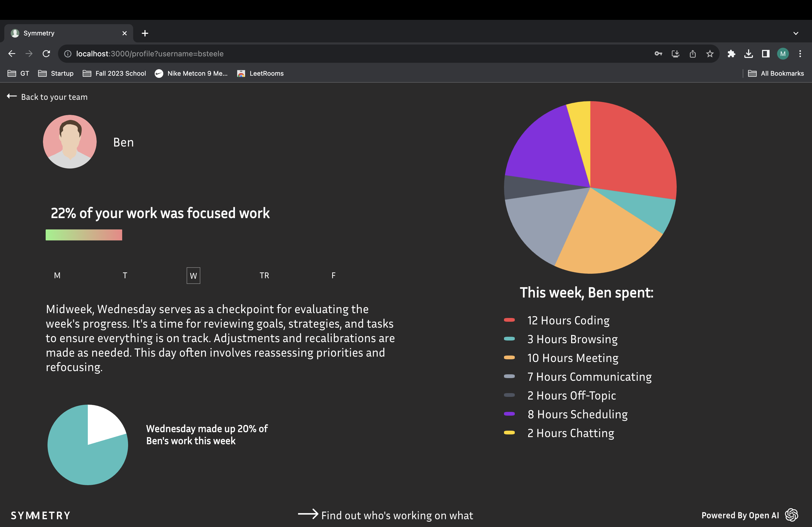Click the site information icon
Screen dimensions: 812x527
(68, 53)
